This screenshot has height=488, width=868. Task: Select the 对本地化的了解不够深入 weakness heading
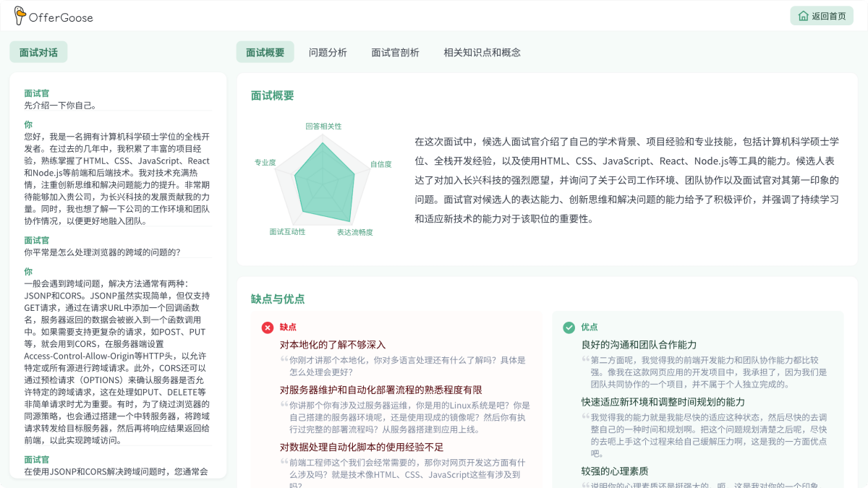pyautogui.click(x=333, y=345)
